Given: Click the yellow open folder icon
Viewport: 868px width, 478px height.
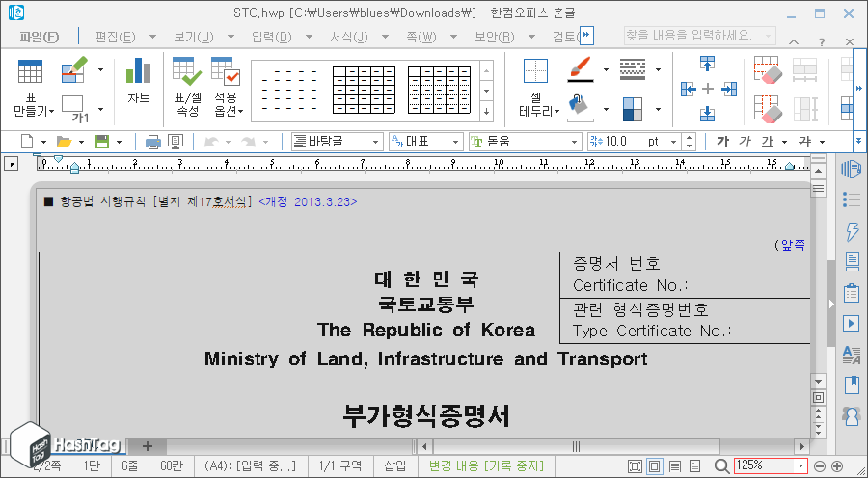Looking at the screenshot, I should [65, 142].
